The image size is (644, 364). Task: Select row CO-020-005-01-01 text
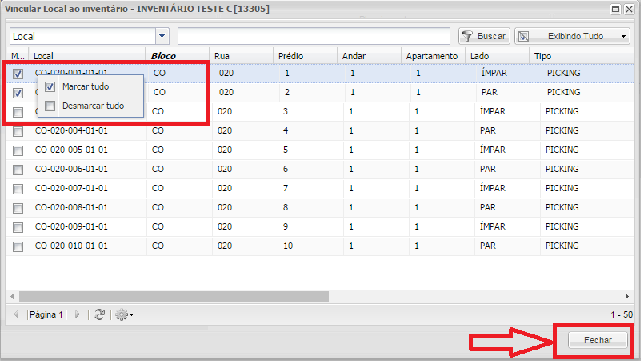pos(71,150)
